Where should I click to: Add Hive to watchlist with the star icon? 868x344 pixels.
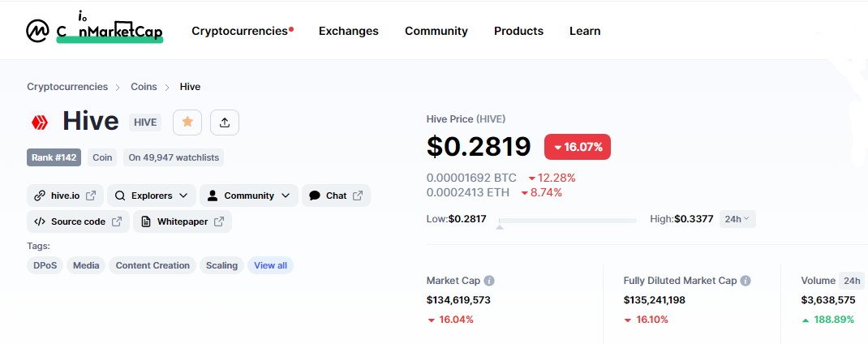187,122
